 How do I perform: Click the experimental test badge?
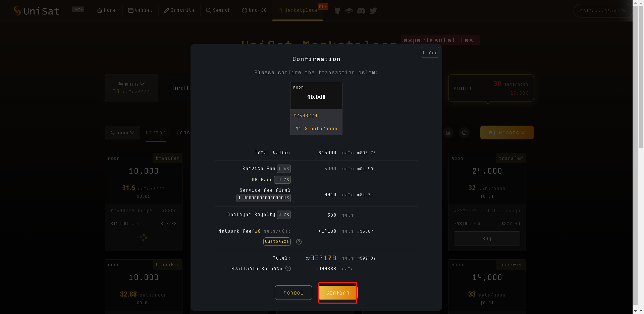pyautogui.click(x=440, y=40)
